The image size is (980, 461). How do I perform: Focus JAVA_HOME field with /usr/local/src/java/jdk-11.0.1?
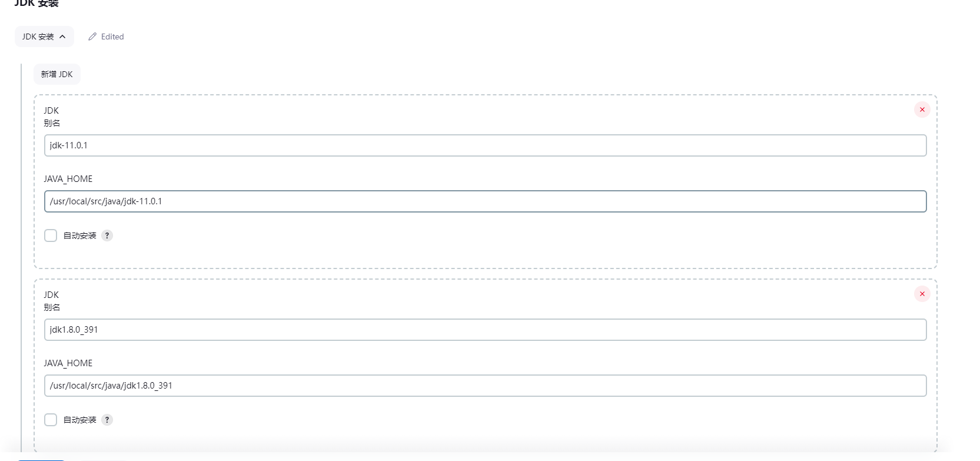(x=485, y=201)
